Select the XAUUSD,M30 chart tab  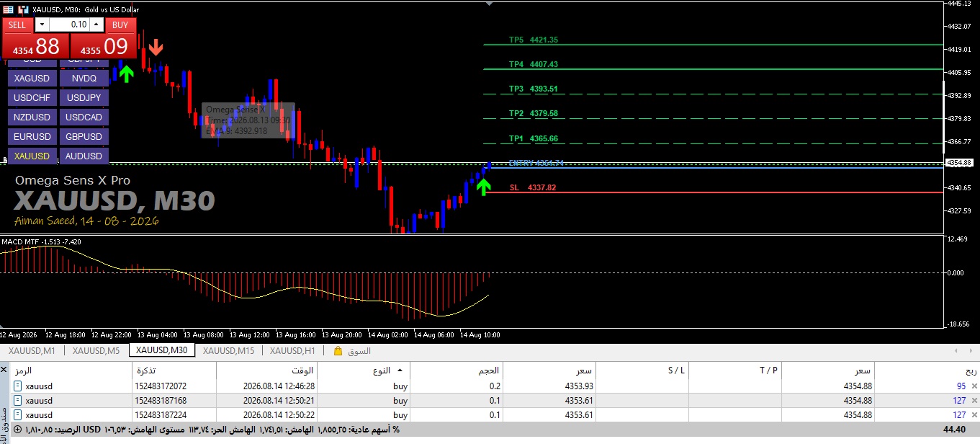click(x=161, y=351)
